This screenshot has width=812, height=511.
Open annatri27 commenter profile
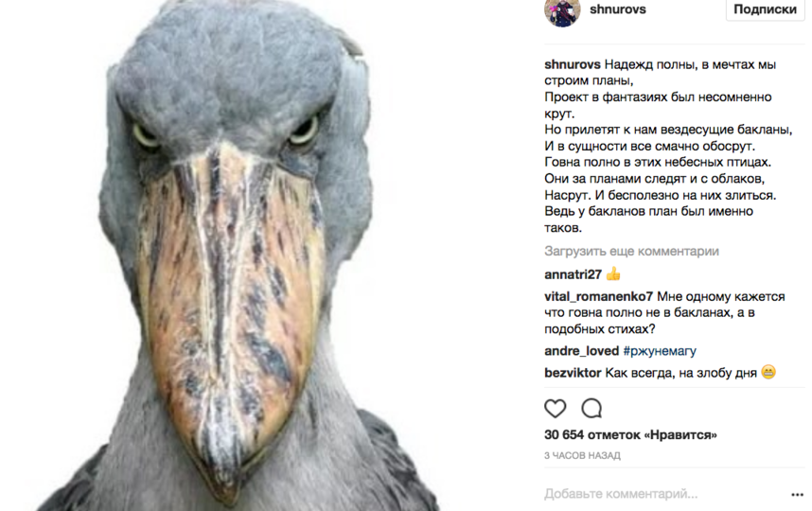coord(573,274)
